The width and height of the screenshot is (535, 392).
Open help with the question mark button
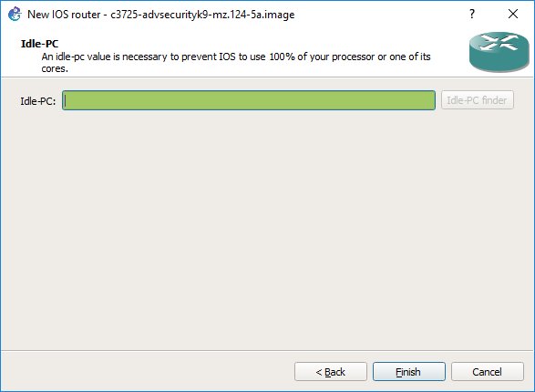[x=472, y=14]
